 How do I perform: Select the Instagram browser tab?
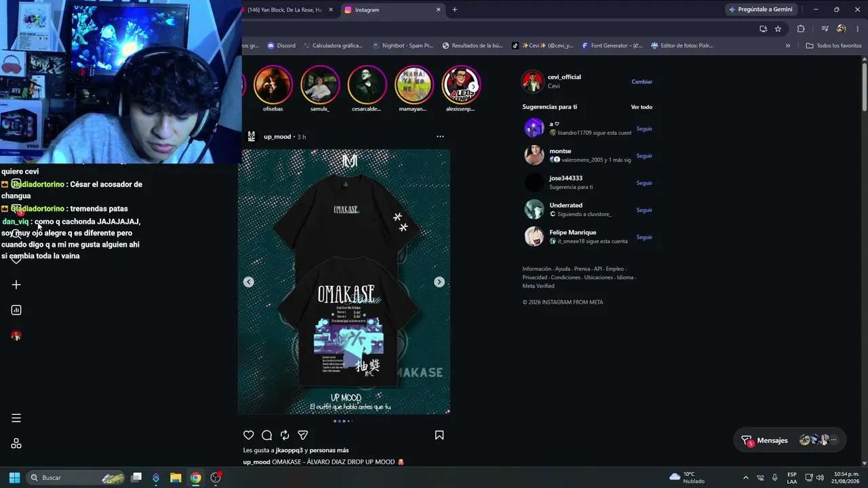tap(392, 9)
